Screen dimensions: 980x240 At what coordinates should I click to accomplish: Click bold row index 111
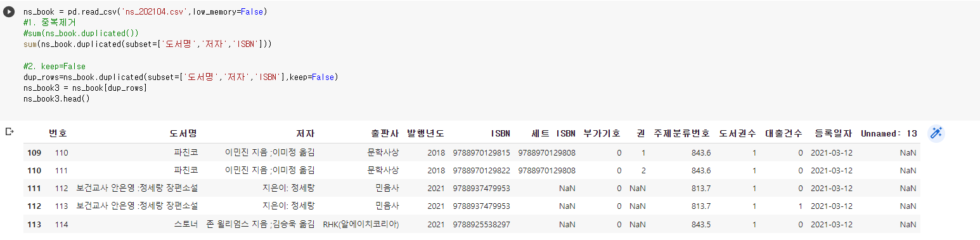(x=34, y=188)
